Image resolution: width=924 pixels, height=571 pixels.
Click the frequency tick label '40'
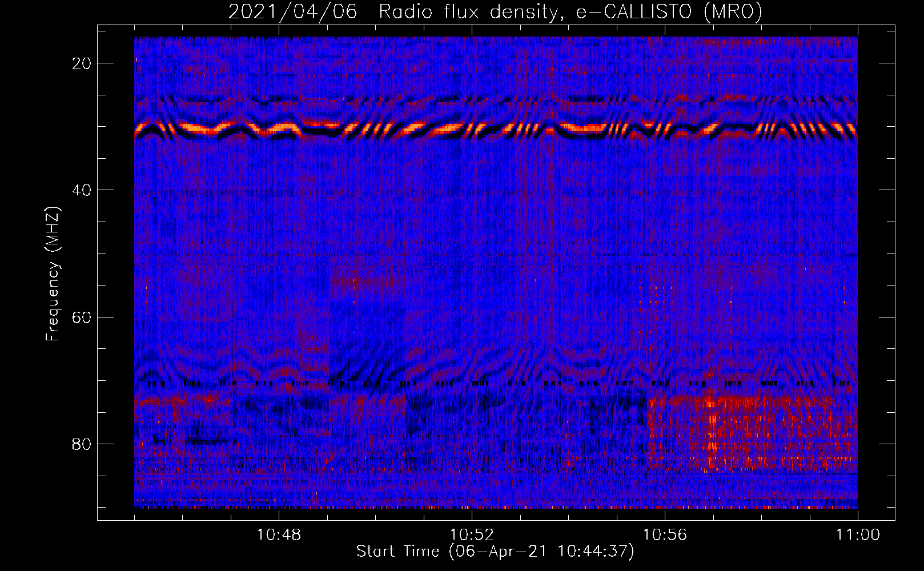[x=82, y=190]
